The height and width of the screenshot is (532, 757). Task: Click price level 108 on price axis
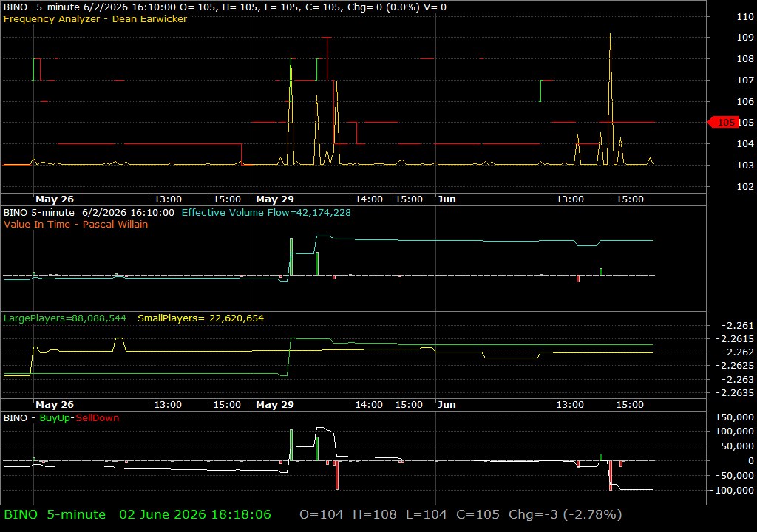click(745, 59)
